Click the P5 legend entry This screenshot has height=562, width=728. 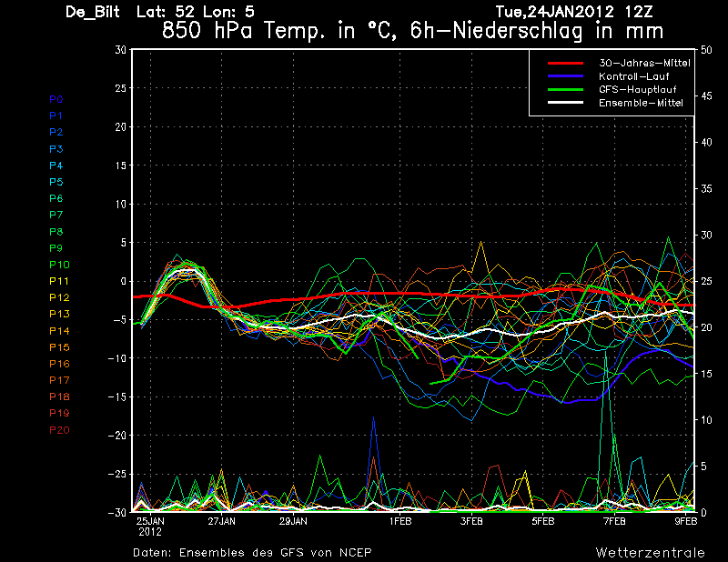click(56, 182)
